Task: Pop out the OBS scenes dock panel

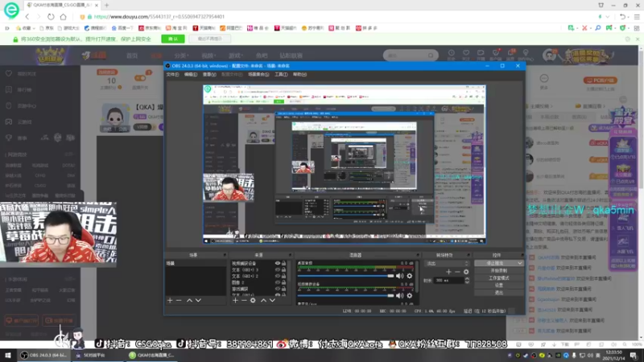Action: (x=225, y=255)
